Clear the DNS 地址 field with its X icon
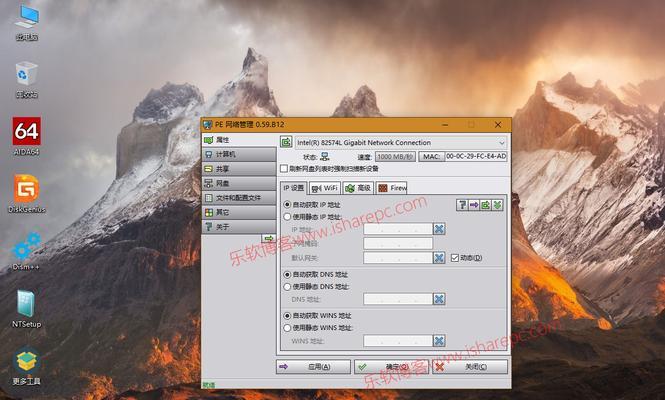 (x=439, y=299)
